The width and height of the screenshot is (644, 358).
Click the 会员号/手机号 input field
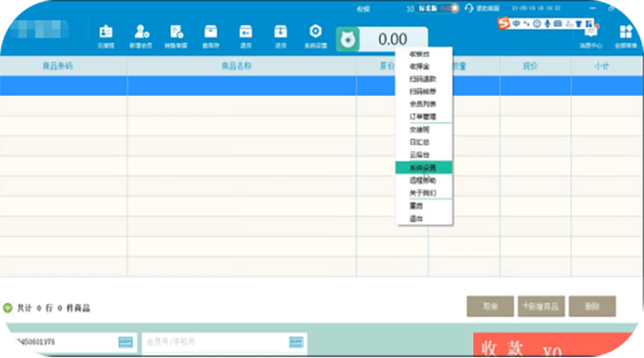pos(225,342)
